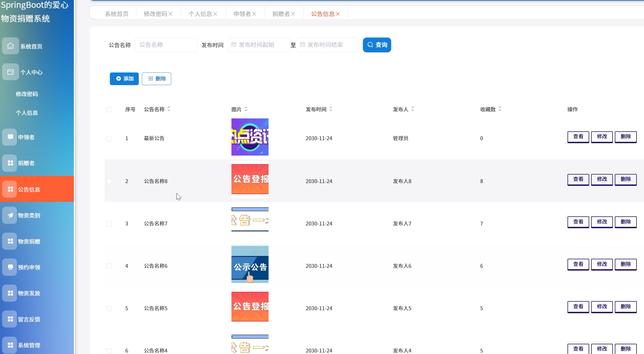Select the 系统首页 home icon in sidebar

(x=10, y=46)
